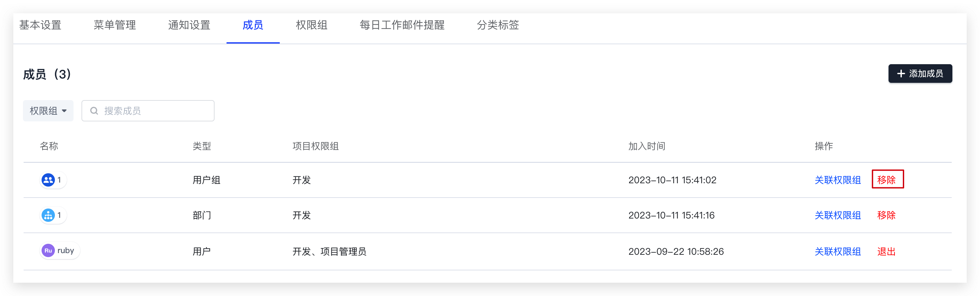Image resolution: width=980 pixels, height=296 pixels.
Task: Switch to the 基本设置 tab
Action: 40,25
